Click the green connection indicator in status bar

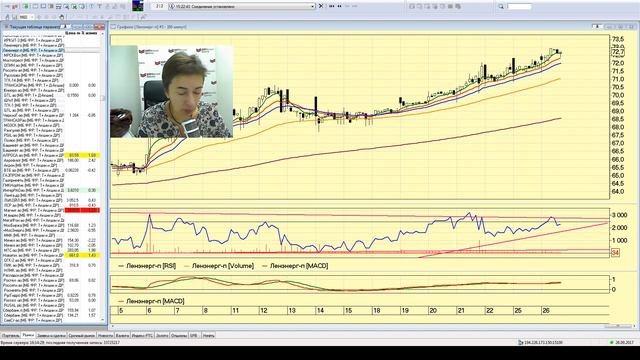[x=611, y=342]
